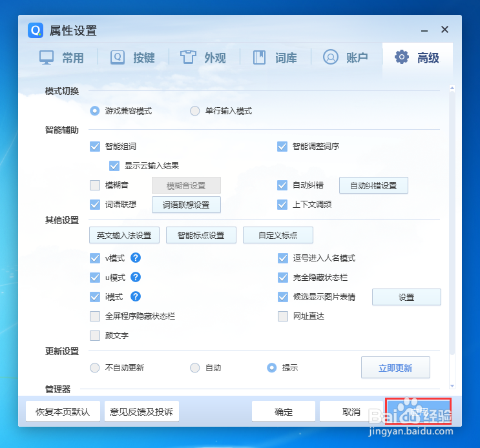The width and height of the screenshot is (480, 448).
Task: Switch to the 按键 tab
Action: (x=133, y=57)
